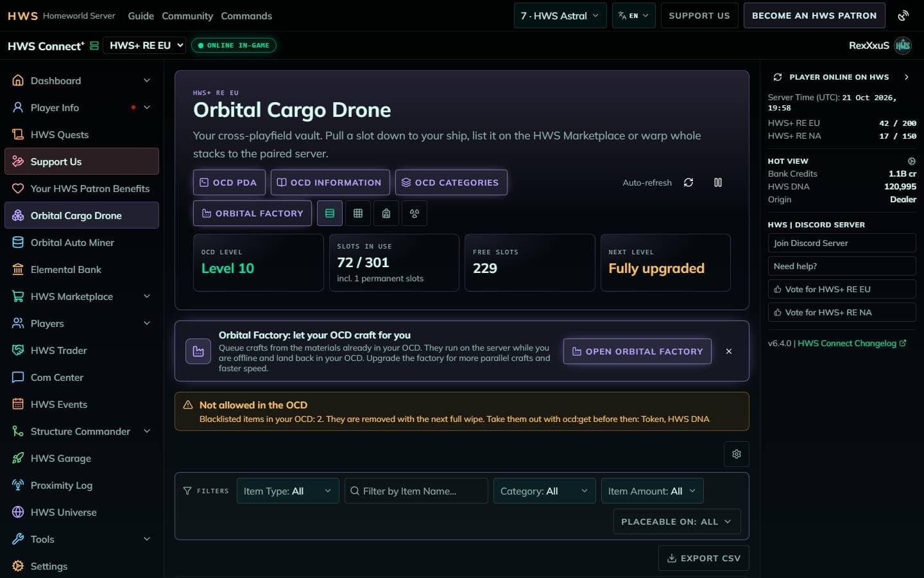
Task: Refresh the Player Online on HWS panel
Action: coord(778,77)
